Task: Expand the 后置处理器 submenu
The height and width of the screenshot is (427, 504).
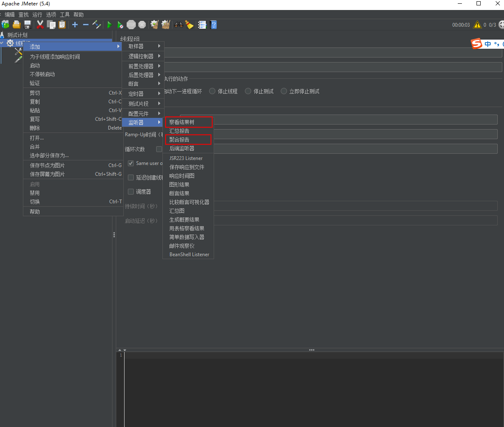Action: click(x=143, y=75)
